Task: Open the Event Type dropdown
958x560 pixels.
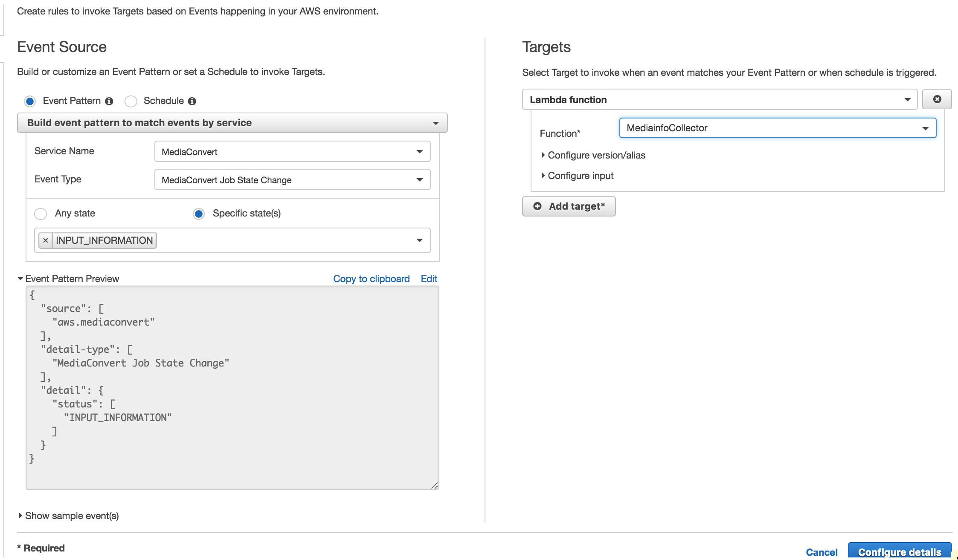Action: tap(292, 180)
